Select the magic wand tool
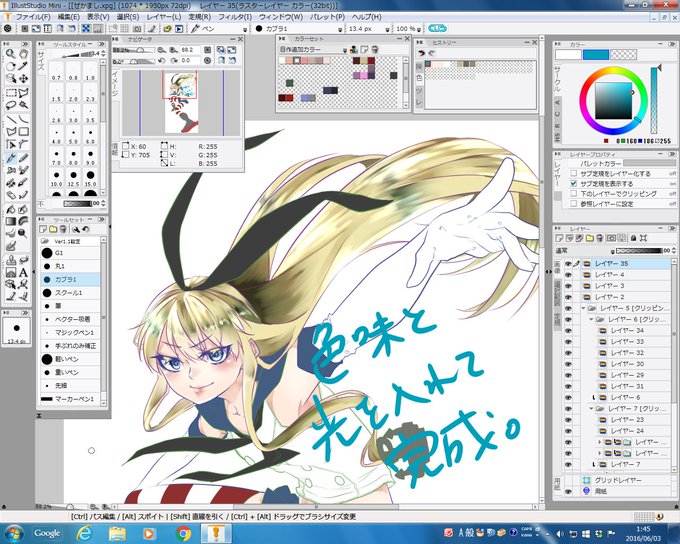 click(23, 105)
